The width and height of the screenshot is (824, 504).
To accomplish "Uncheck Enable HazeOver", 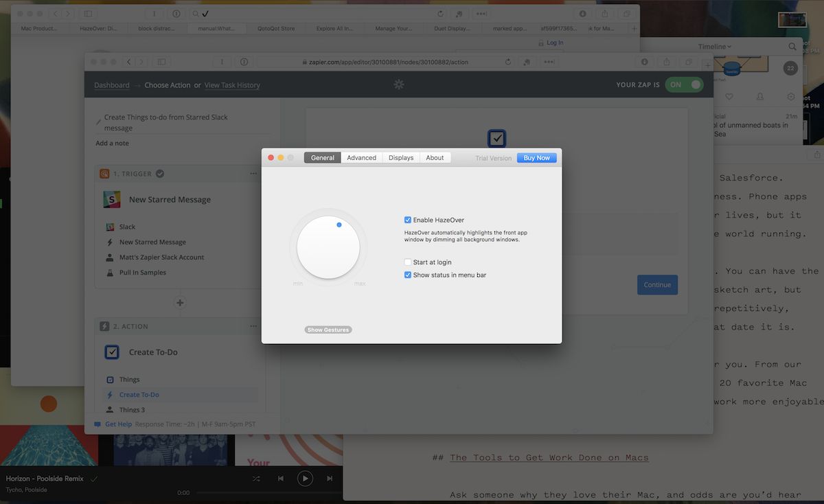I will click(x=408, y=220).
